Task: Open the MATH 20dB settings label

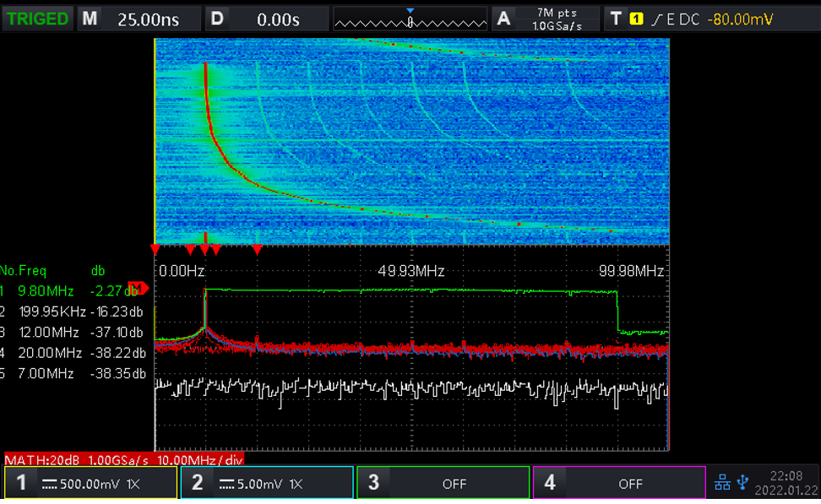Action: point(124,459)
